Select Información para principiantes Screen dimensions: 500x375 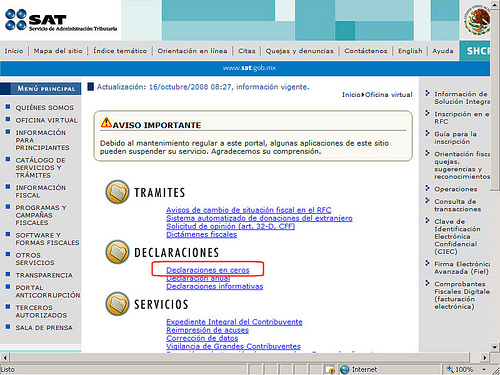pos(42,140)
